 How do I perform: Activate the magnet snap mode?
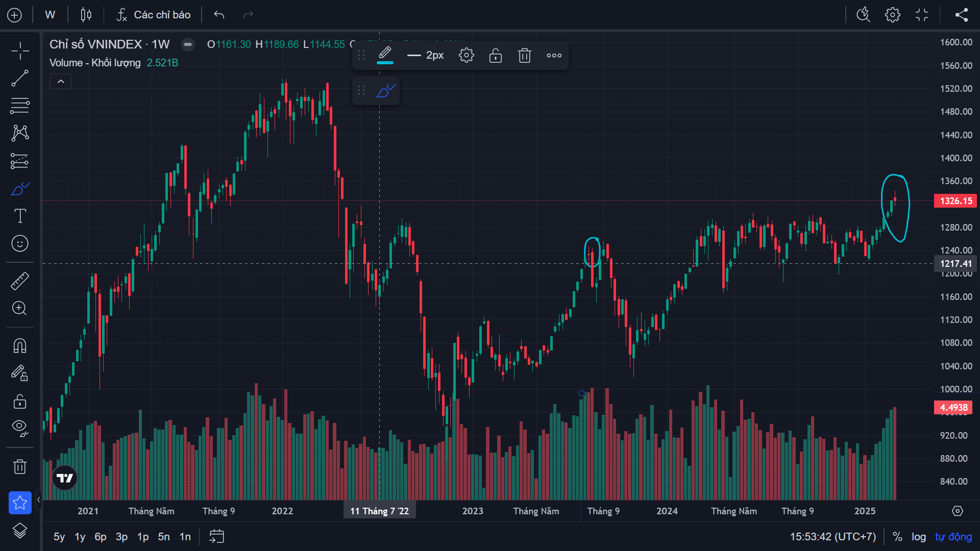(x=20, y=346)
